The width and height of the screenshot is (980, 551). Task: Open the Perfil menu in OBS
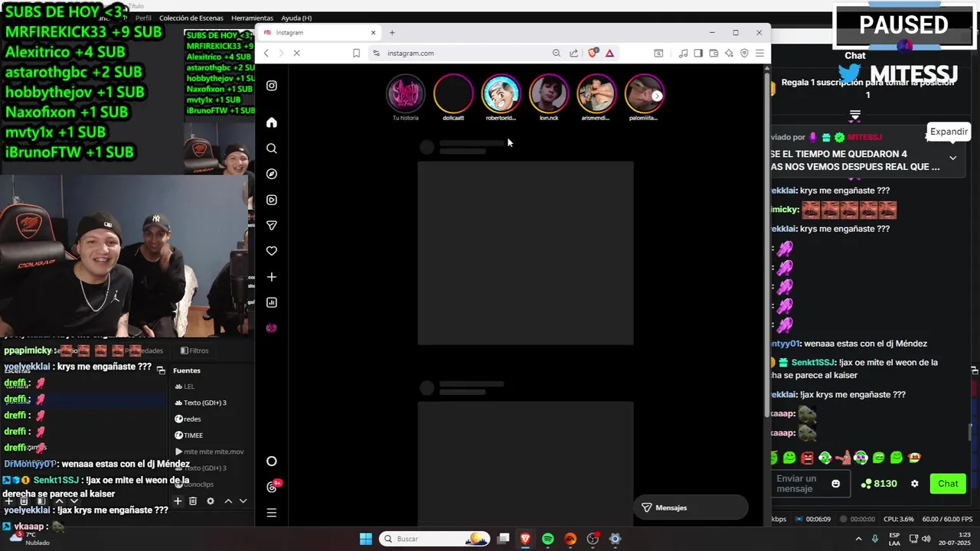point(143,18)
